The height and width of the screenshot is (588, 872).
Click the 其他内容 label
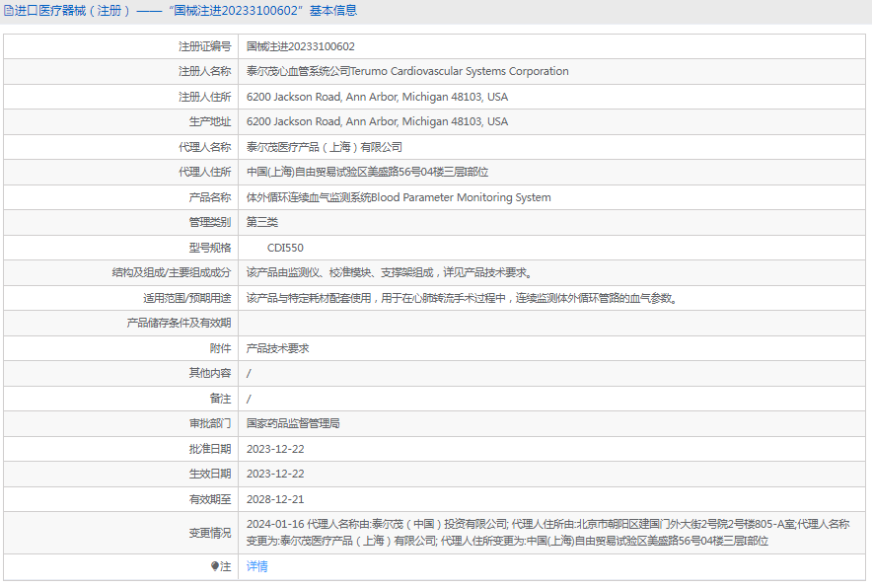pyautogui.click(x=210, y=373)
